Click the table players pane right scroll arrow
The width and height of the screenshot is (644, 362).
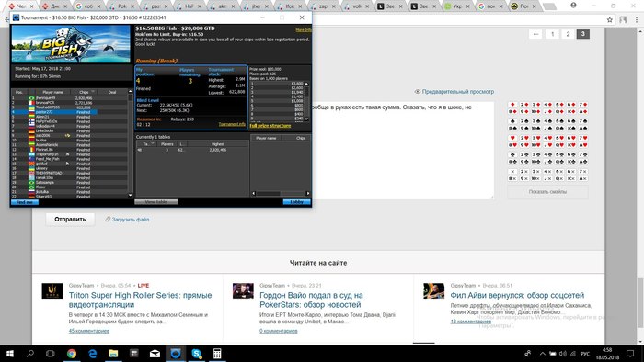point(308,193)
